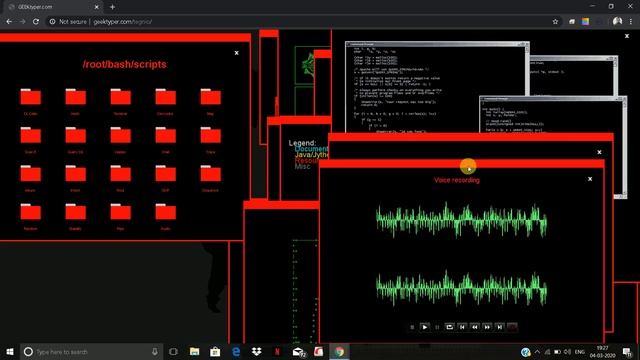Open the Inject folder icon

76,173
